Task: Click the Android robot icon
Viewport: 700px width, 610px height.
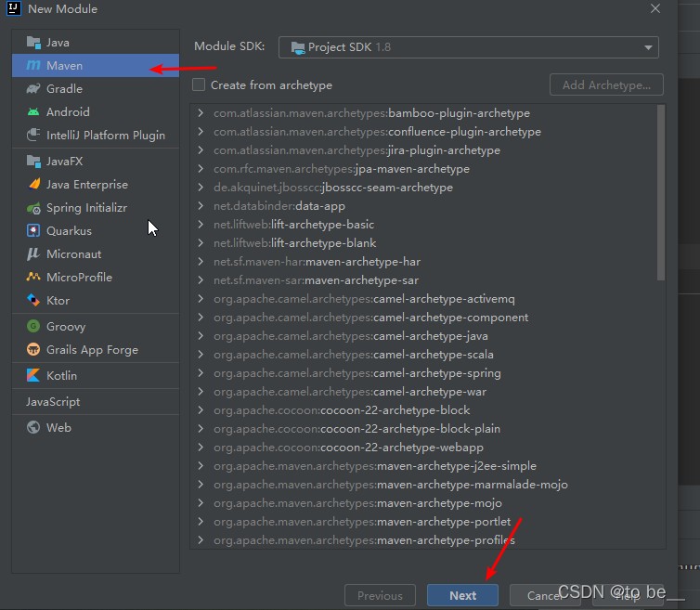Action: point(33,112)
